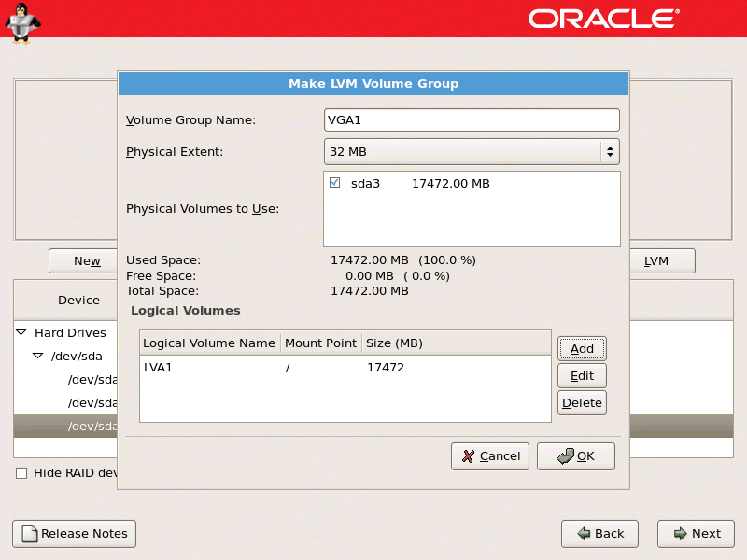The image size is (747, 560).
Task: Click the Physical Extent spinner arrows
Action: (610, 151)
